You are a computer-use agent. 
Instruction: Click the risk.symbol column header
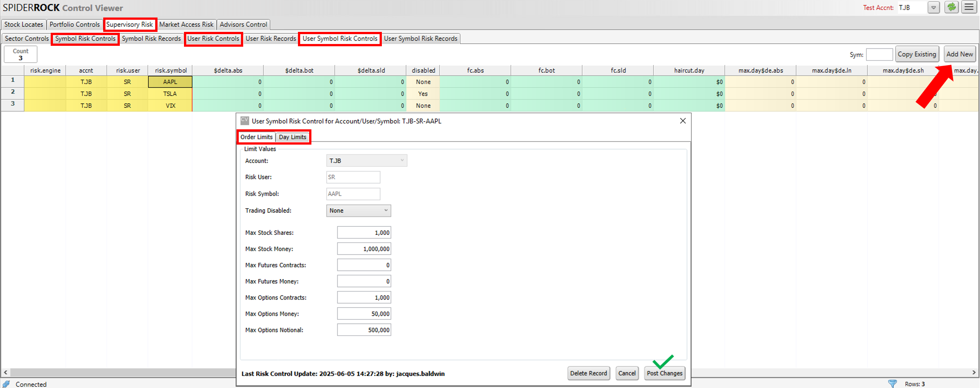(170, 71)
